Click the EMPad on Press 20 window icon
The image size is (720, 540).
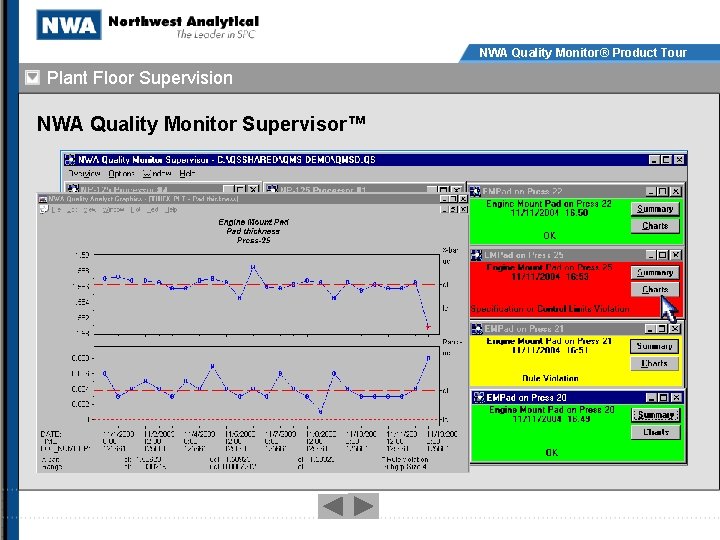click(x=478, y=398)
